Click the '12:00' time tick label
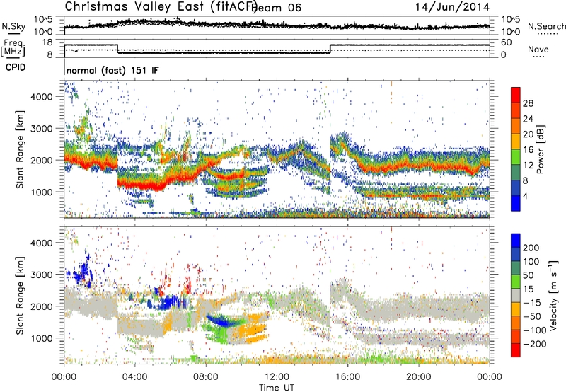The image size is (566, 392). [277, 376]
